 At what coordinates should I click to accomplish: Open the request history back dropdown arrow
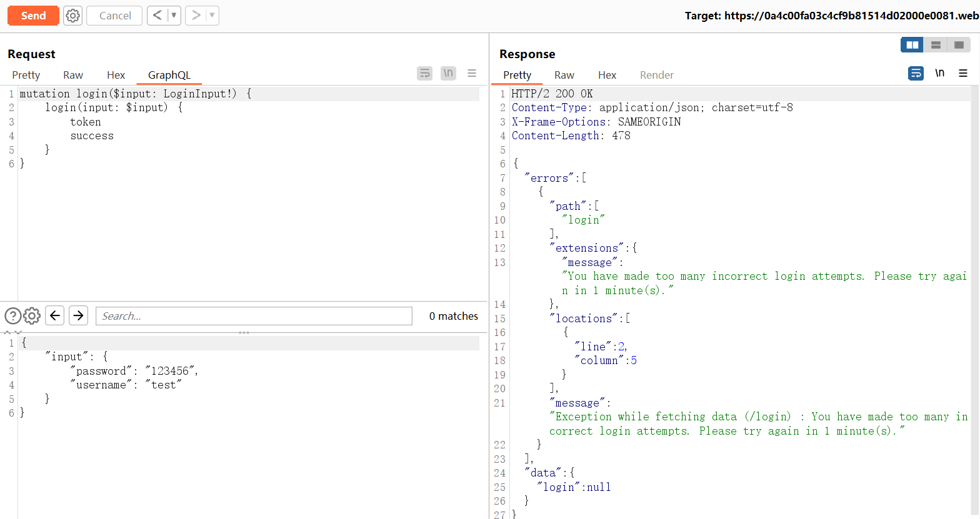tap(174, 16)
